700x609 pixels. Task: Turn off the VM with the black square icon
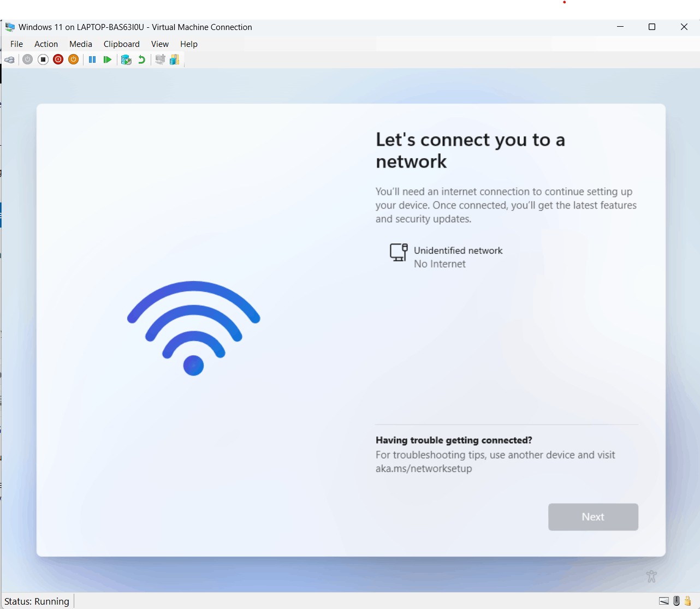coord(43,59)
